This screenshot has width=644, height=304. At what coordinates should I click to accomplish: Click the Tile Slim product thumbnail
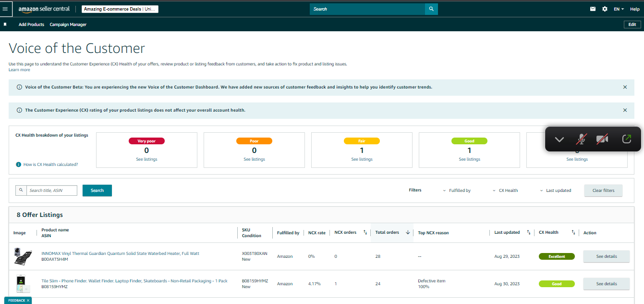(23, 283)
